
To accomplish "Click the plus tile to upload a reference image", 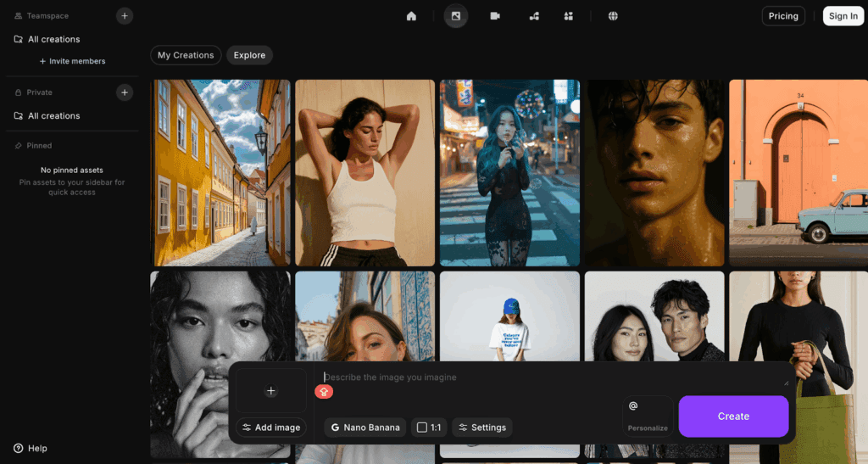I will (271, 391).
